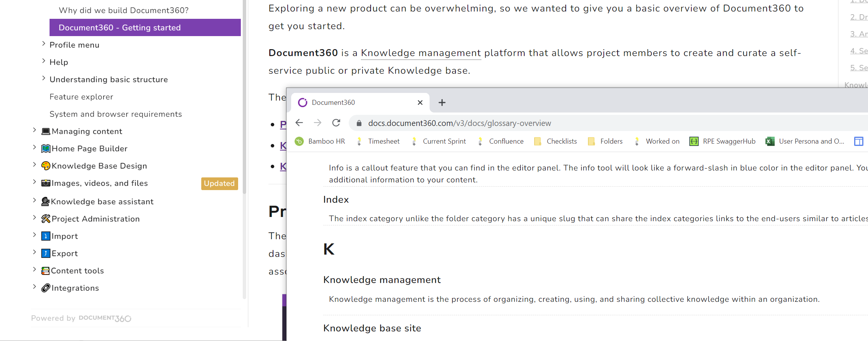Click the Home Page Builder icon

tap(46, 149)
